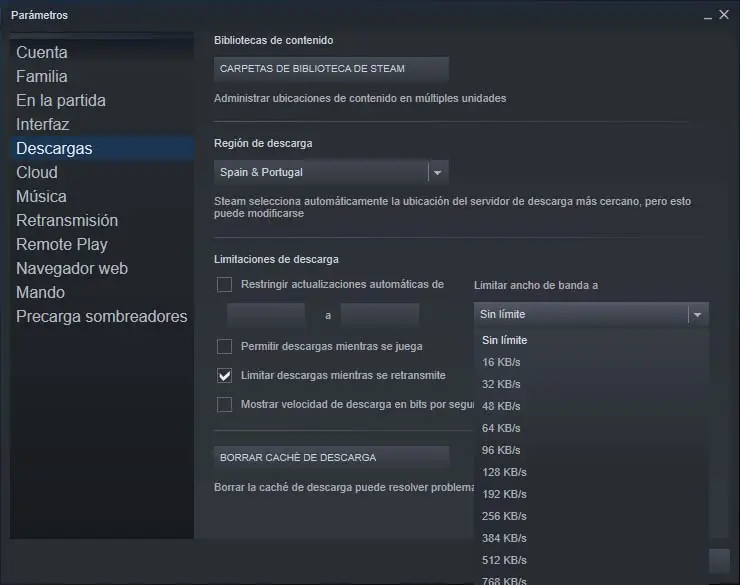Open the download region dropdown arrow
Image resolution: width=740 pixels, height=585 pixels.
click(x=437, y=172)
